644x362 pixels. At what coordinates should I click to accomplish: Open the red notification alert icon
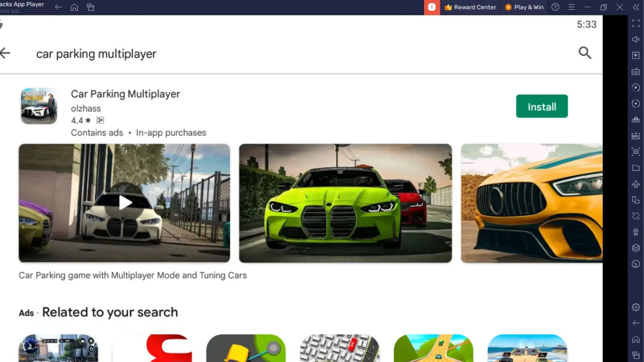pyautogui.click(x=432, y=7)
